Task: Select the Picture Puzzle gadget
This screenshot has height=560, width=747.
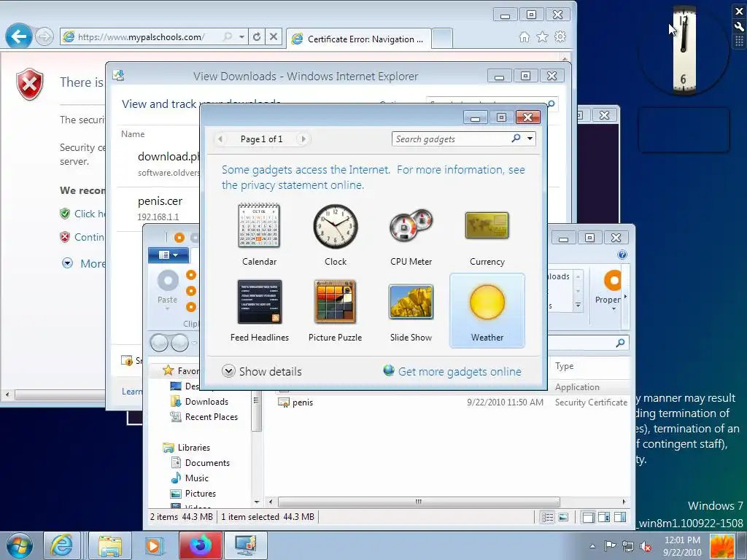Action: (x=335, y=310)
